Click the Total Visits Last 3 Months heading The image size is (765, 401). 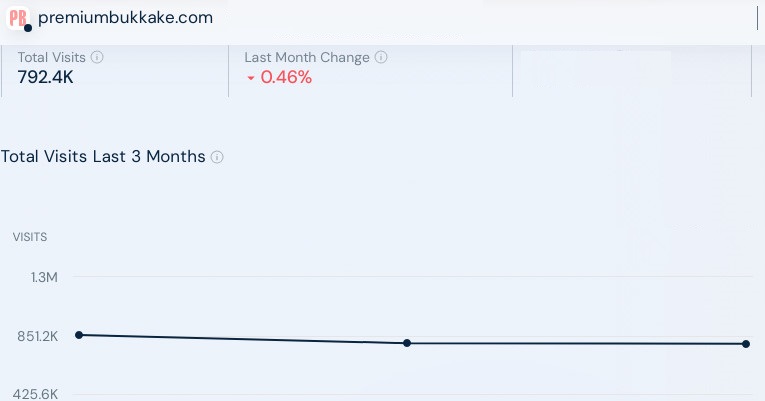point(103,157)
